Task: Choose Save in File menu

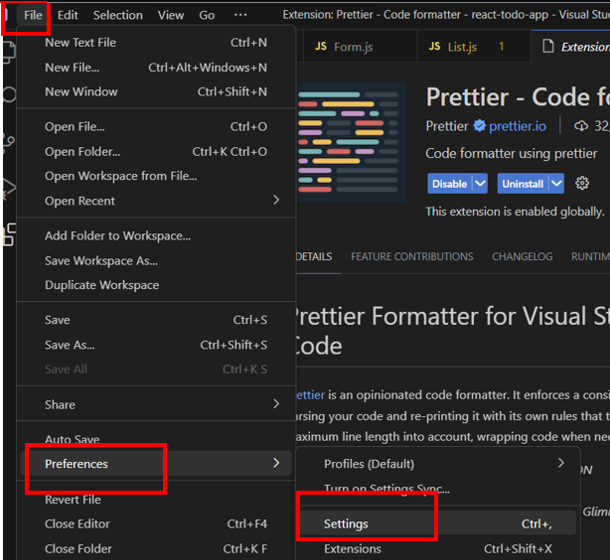Action: tap(156, 320)
